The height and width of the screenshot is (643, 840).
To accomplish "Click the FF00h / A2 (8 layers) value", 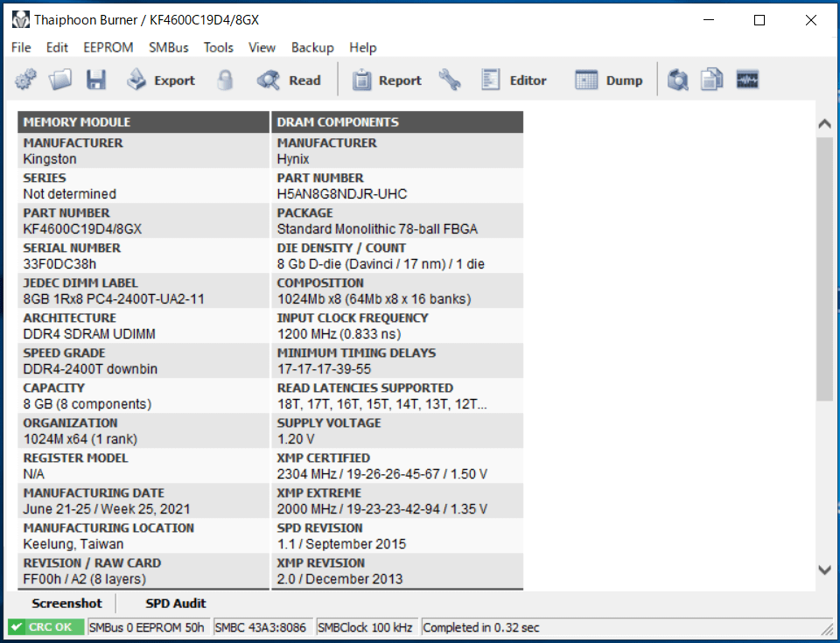I will (x=85, y=579).
